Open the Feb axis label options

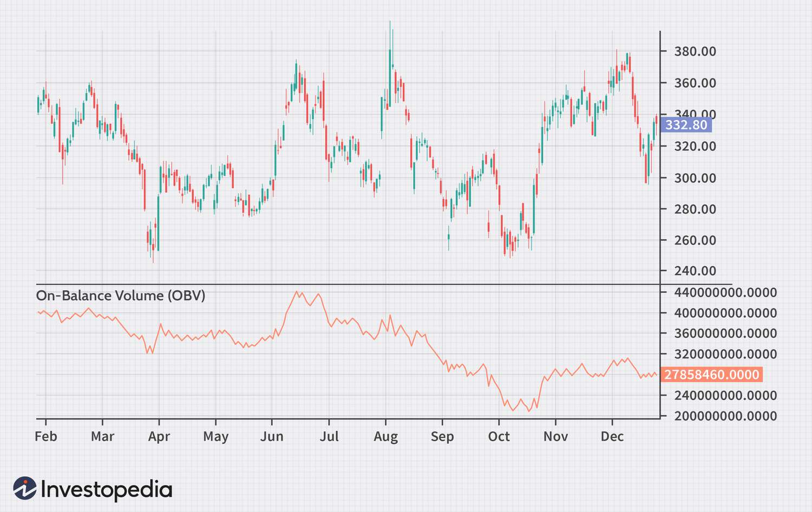pos(46,436)
